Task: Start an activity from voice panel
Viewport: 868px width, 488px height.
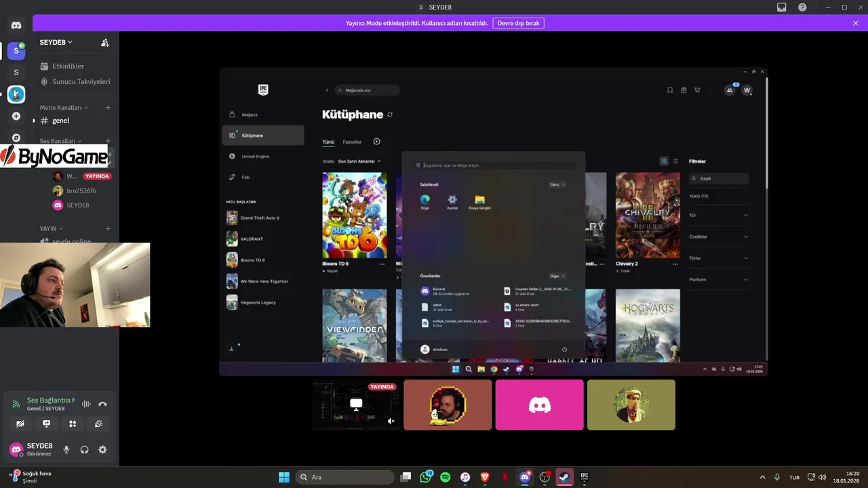Action: pos(73,424)
